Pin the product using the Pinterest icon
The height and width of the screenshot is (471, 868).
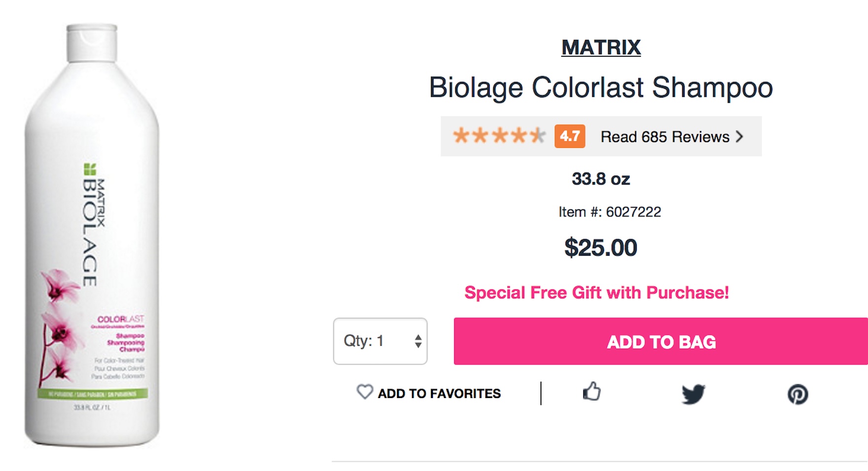(x=797, y=394)
